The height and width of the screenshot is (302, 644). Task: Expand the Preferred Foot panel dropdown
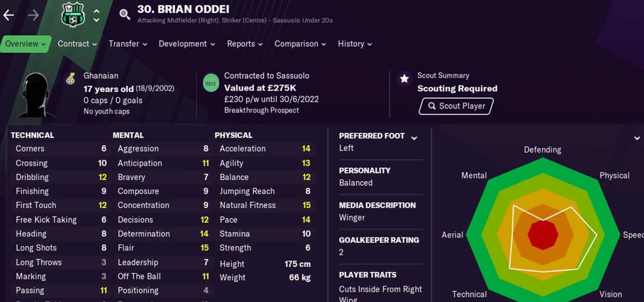415,138
